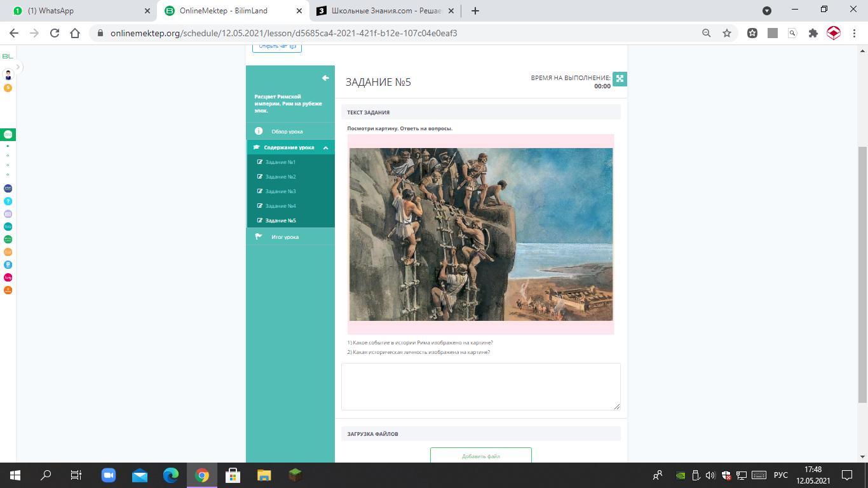This screenshot has width=868, height=488.
Task: Bookmark this page with the star
Action: 727,33
